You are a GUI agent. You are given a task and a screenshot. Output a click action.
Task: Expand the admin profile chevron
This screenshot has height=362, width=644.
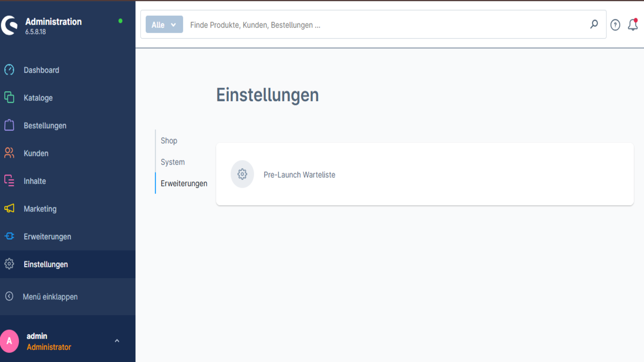(x=117, y=341)
